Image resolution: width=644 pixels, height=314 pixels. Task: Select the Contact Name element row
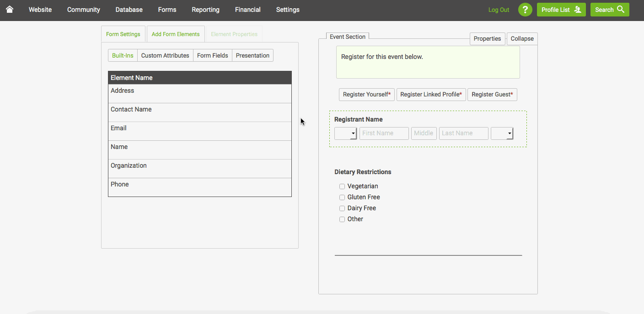click(200, 112)
